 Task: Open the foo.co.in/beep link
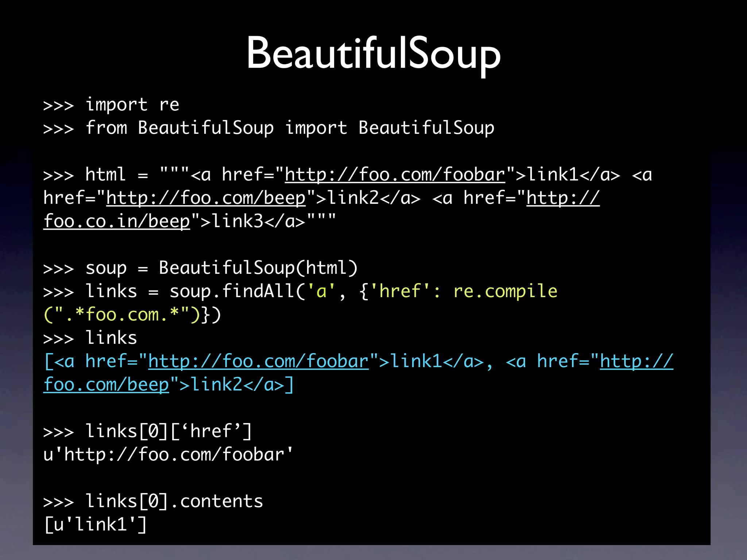coord(117,222)
